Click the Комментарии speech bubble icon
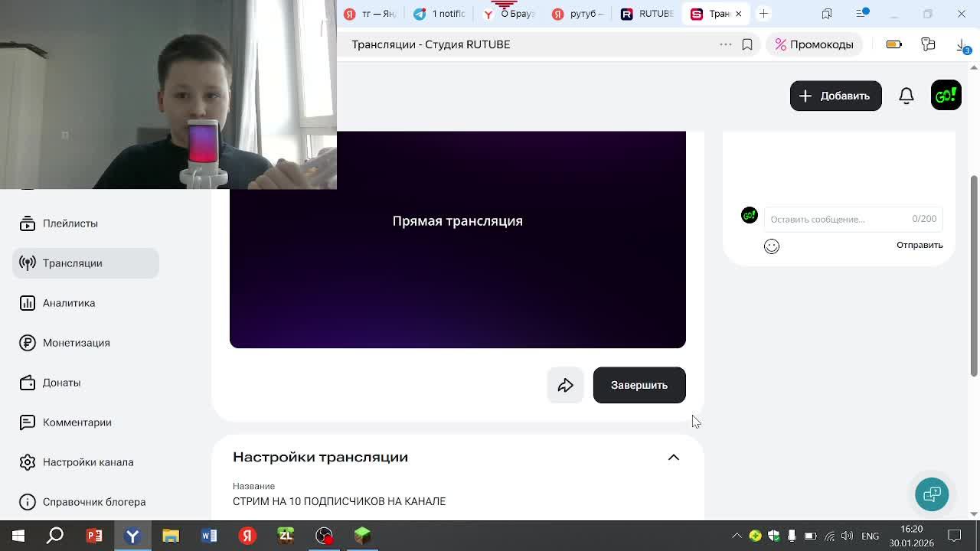980x551 pixels. [x=28, y=422]
